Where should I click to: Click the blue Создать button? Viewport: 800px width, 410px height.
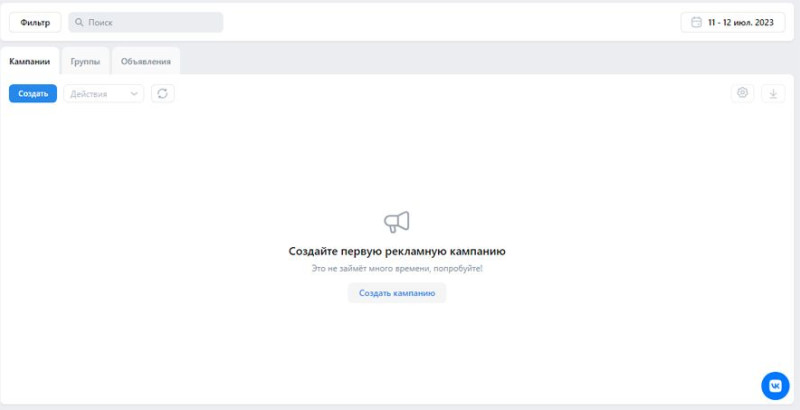pos(33,93)
